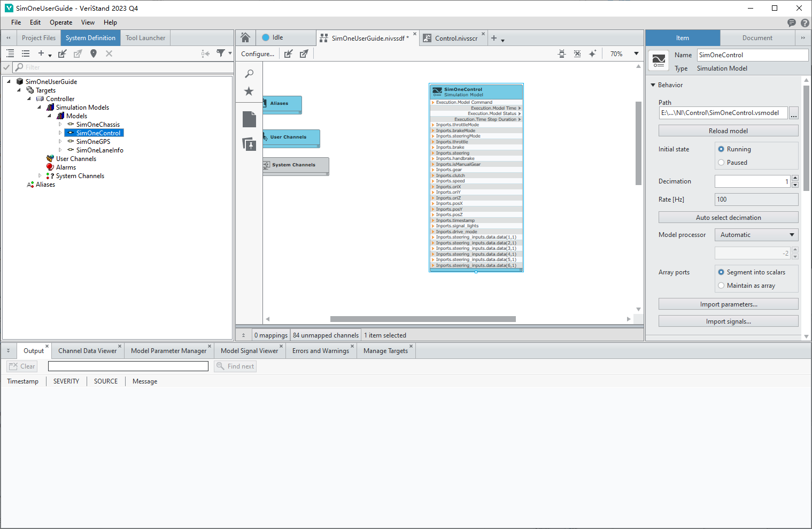Switch to the Tool Launcher tab
Viewport: 812px width, 529px height.
145,38
